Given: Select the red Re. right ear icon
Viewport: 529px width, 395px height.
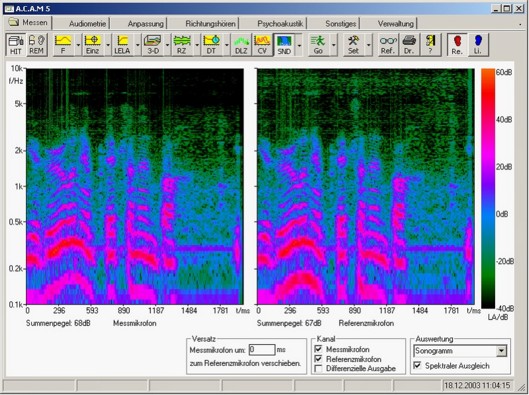Looking at the screenshot, I should [x=457, y=45].
